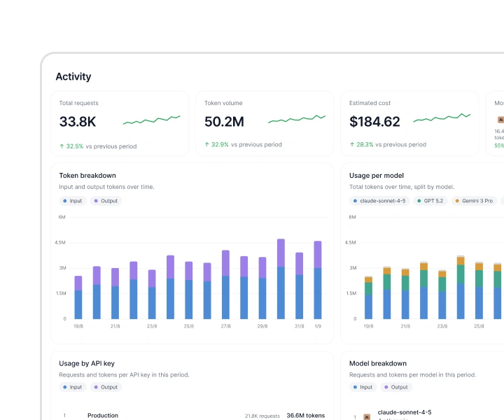Click the green 32.5% up arrow icon
This screenshot has width=504, height=420.
62,146
